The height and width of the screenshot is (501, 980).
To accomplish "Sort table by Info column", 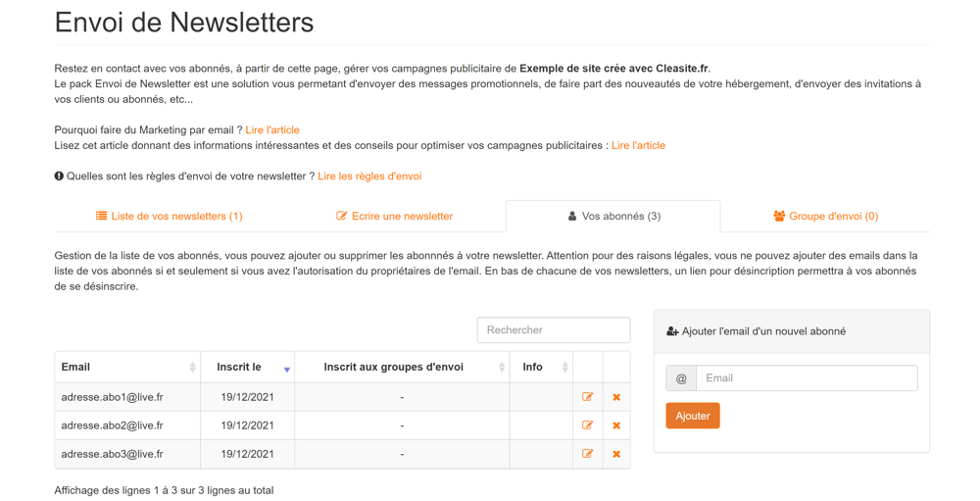I will pos(541,367).
